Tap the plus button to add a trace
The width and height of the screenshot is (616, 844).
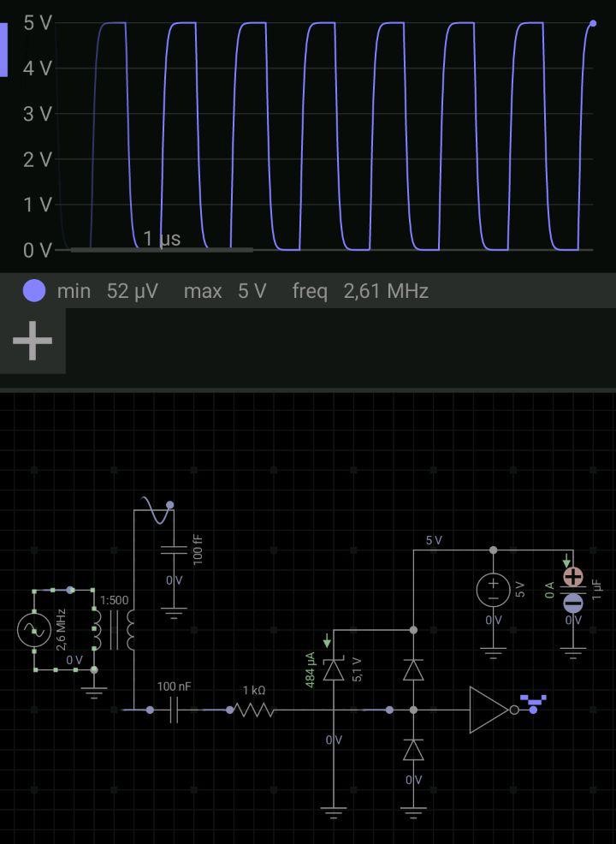coord(33,341)
